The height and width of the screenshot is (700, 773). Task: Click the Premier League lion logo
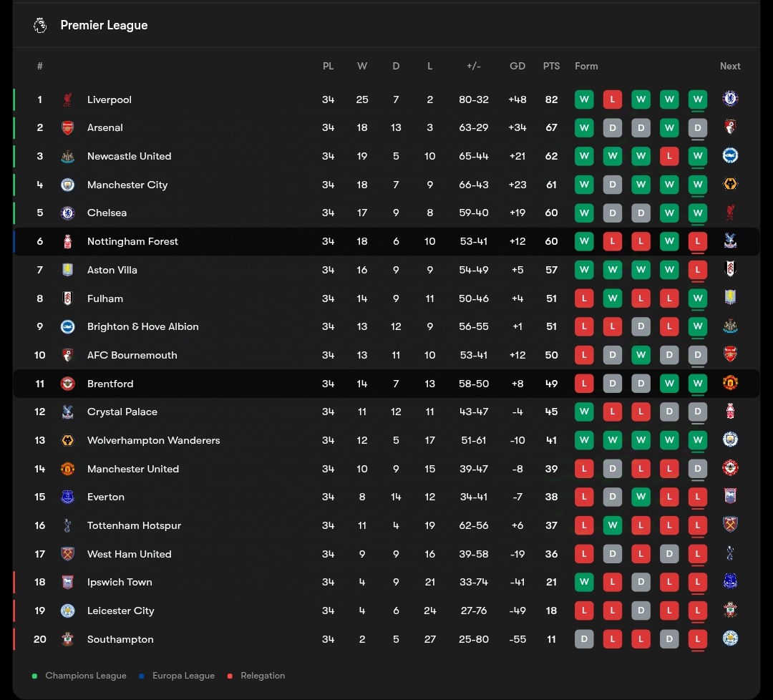(40, 26)
